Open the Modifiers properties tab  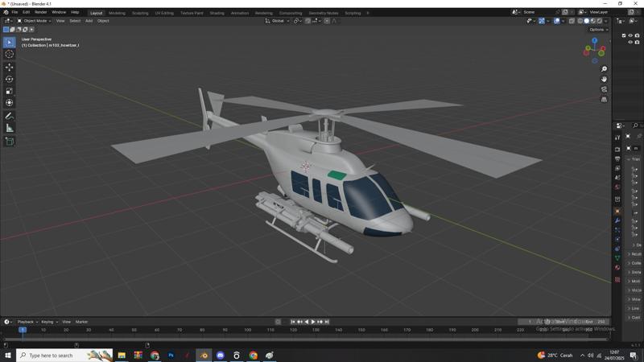click(x=617, y=220)
